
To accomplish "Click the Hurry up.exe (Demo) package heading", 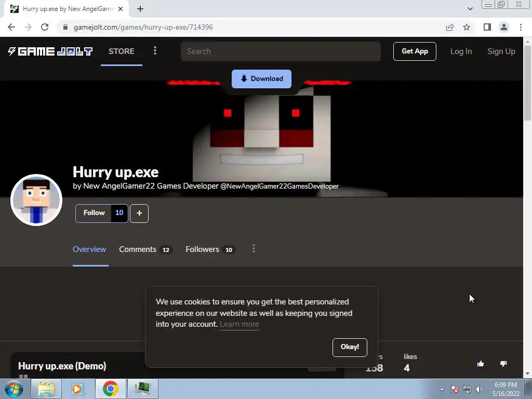I will [x=62, y=366].
